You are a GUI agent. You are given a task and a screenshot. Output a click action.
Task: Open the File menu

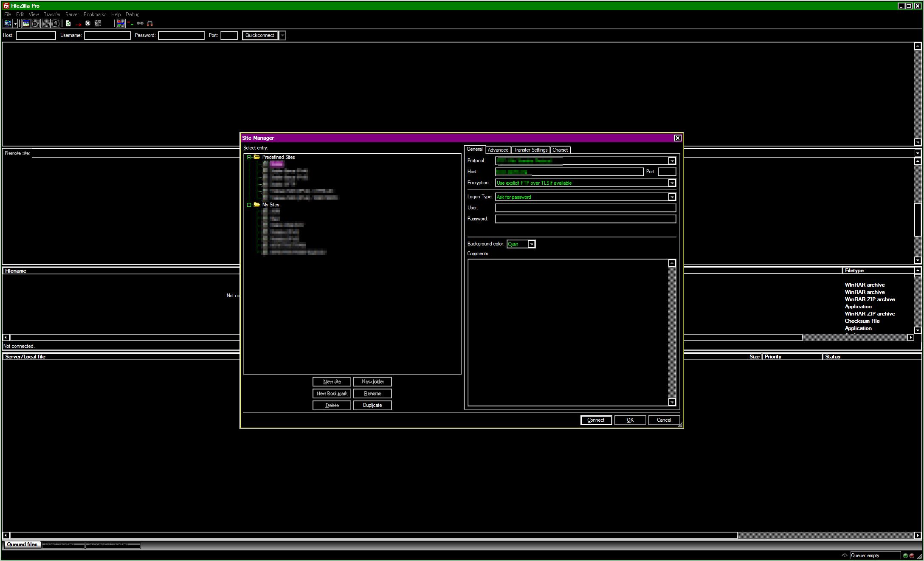click(8, 14)
